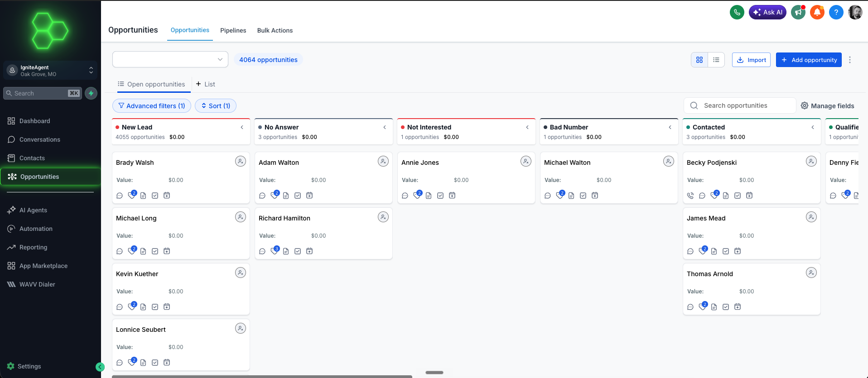Open the James Mead opportunity name
The height and width of the screenshot is (378, 868).
706,218
